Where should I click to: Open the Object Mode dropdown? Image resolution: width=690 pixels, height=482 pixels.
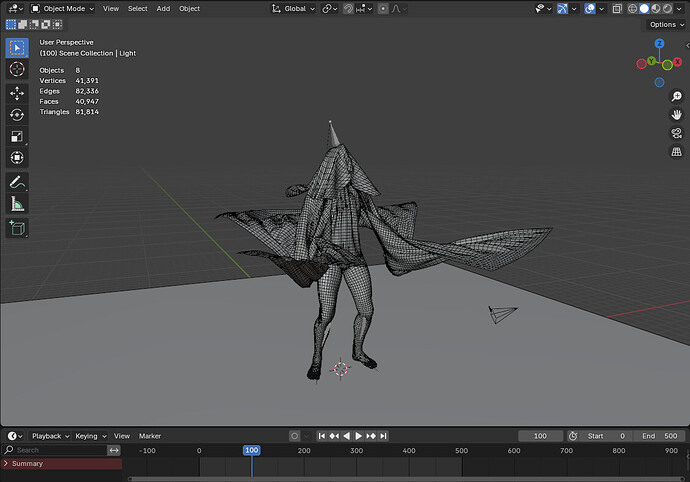pyautogui.click(x=62, y=8)
